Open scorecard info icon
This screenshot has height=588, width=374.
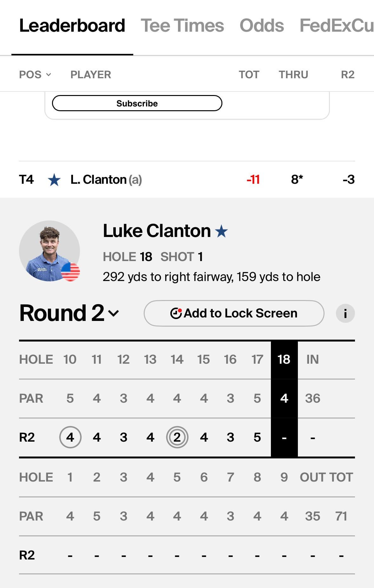point(345,313)
